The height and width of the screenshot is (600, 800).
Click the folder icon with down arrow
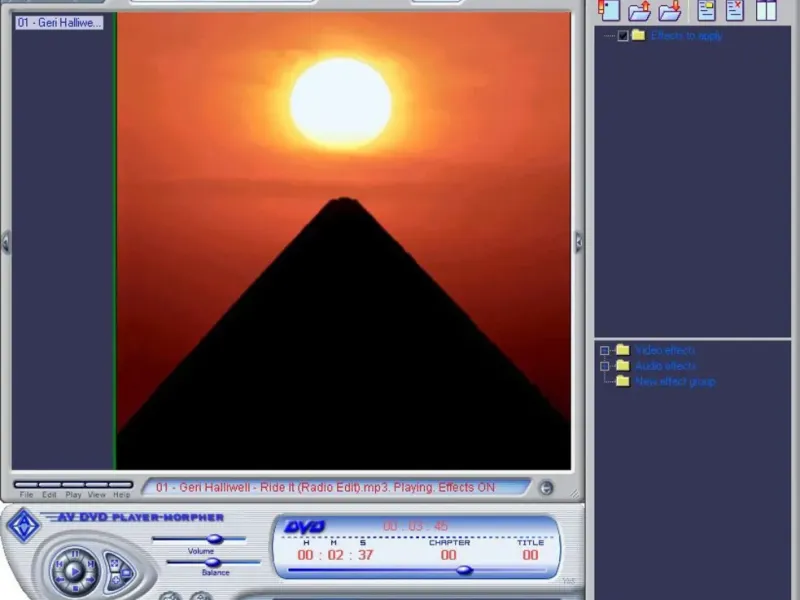[670, 11]
